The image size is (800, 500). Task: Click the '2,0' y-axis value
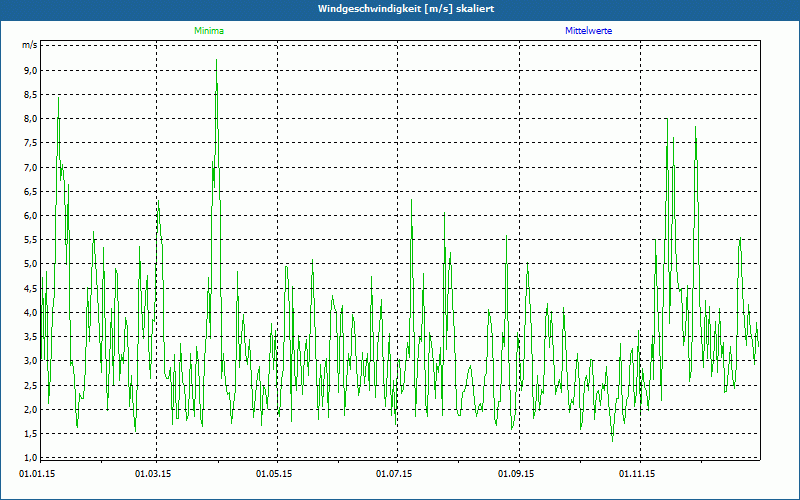[x=31, y=409]
